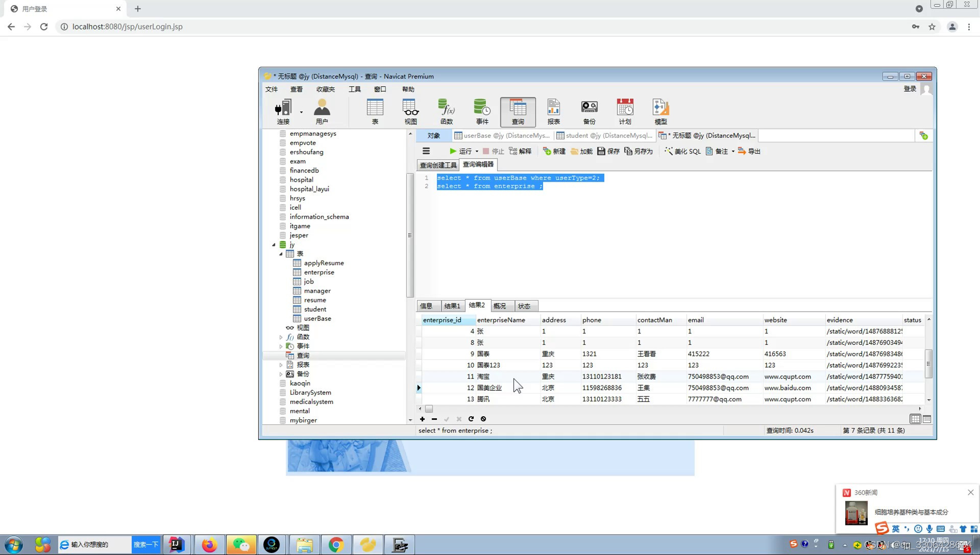Open the Connection (连接) toolbar icon
The width and height of the screenshot is (980, 555).
[x=283, y=112]
